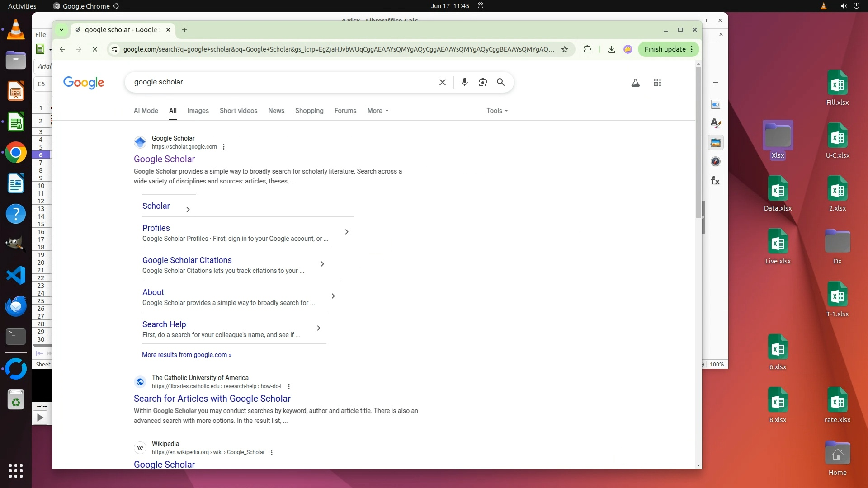Open search by image camera icon
The image size is (868, 488).
click(x=482, y=82)
